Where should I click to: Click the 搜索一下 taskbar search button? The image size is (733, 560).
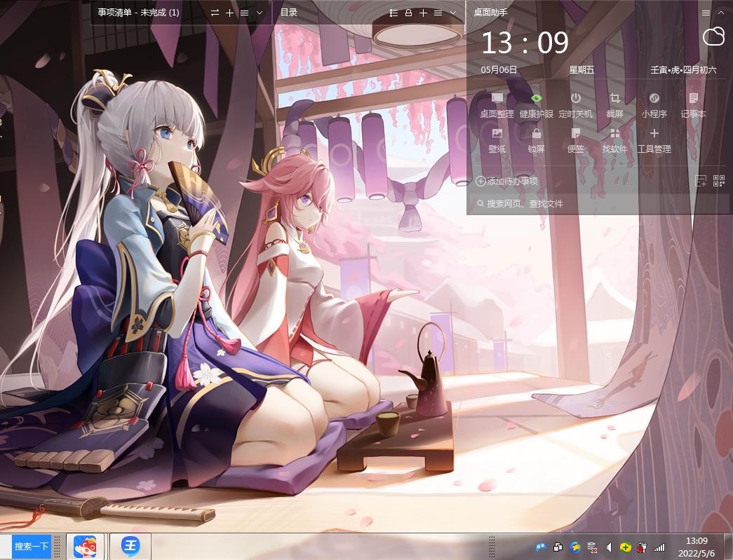coord(32,546)
